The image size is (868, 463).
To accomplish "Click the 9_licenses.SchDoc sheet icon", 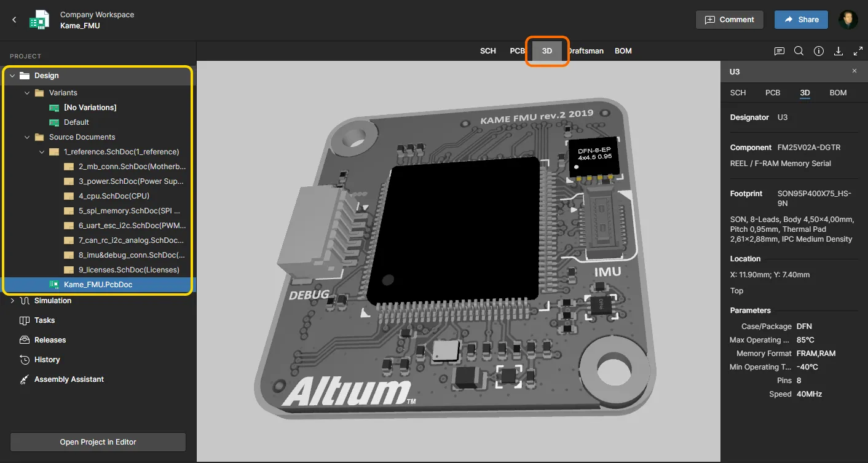I will [69, 270].
